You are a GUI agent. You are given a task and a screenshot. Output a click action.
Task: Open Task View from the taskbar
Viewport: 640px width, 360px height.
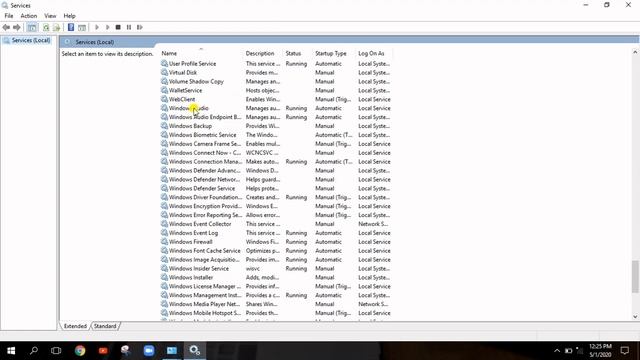pyautogui.click(x=56, y=351)
